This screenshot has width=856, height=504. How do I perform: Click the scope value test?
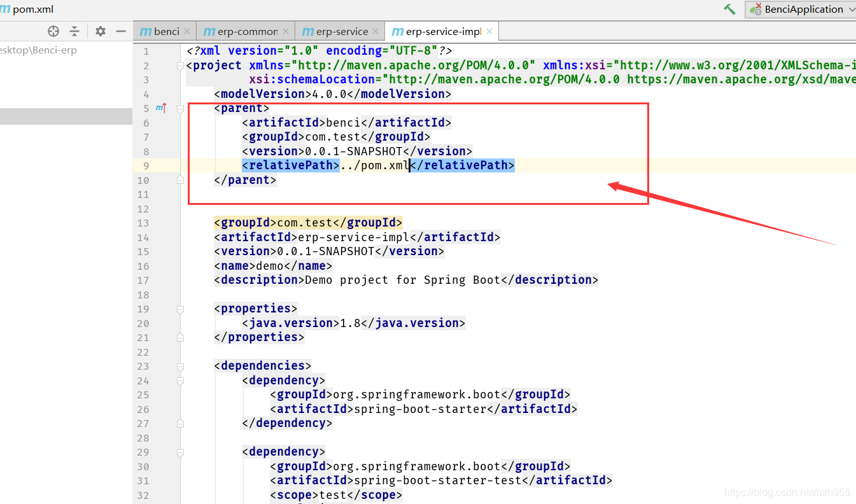(x=333, y=495)
